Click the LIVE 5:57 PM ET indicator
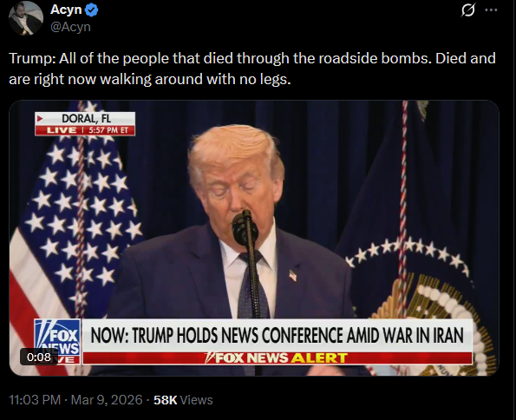Image resolution: width=516 pixels, height=420 pixels. pyautogui.click(x=85, y=130)
